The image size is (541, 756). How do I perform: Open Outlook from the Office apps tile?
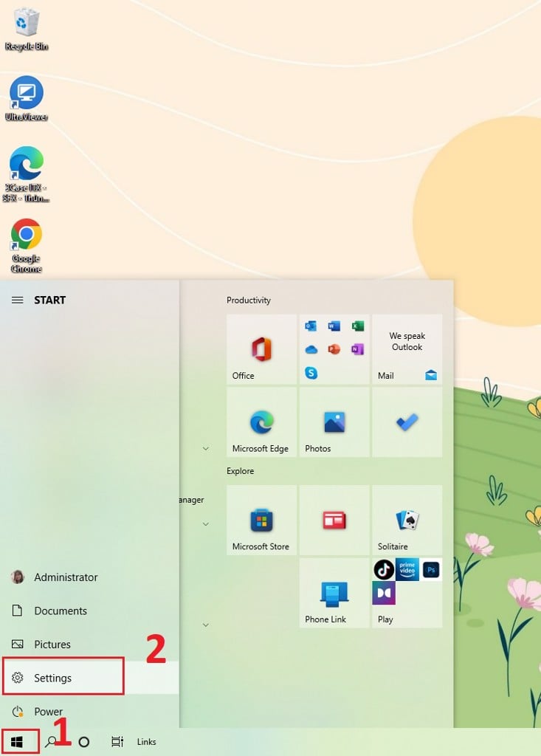click(311, 326)
